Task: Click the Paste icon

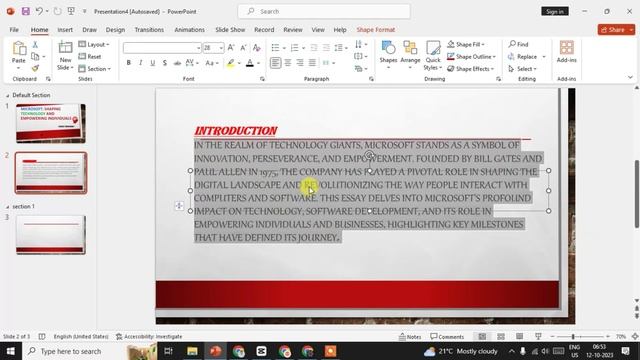Action: (19, 48)
